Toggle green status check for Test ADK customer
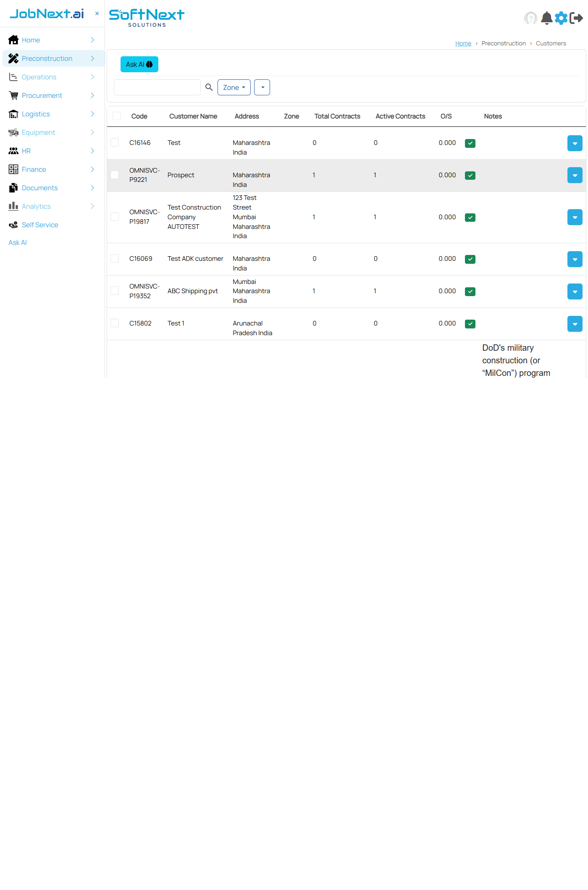The image size is (588, 890). tap(470, 259)
